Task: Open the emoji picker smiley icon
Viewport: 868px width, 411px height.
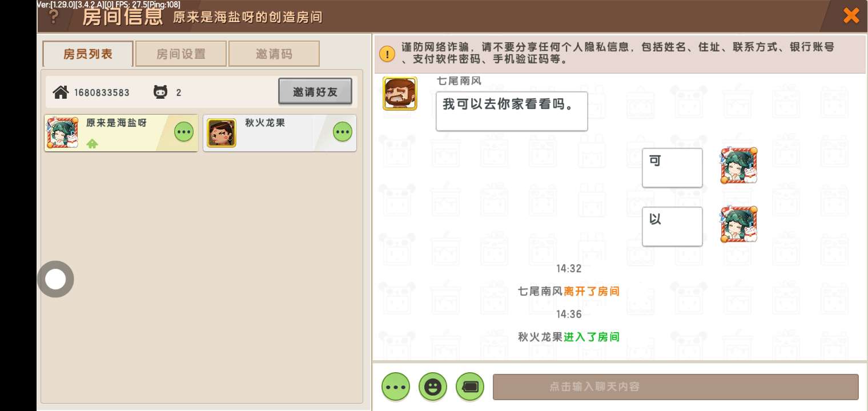Action: 433,387
